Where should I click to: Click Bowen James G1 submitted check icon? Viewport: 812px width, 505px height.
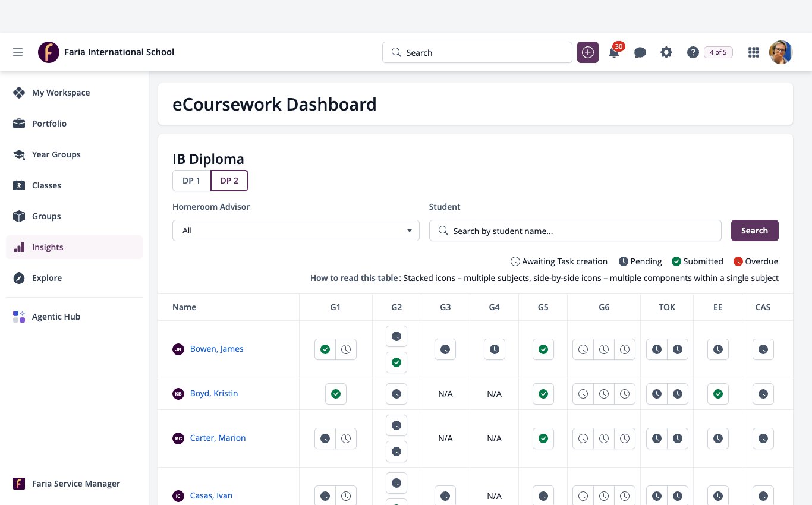(x=325, y=349)
